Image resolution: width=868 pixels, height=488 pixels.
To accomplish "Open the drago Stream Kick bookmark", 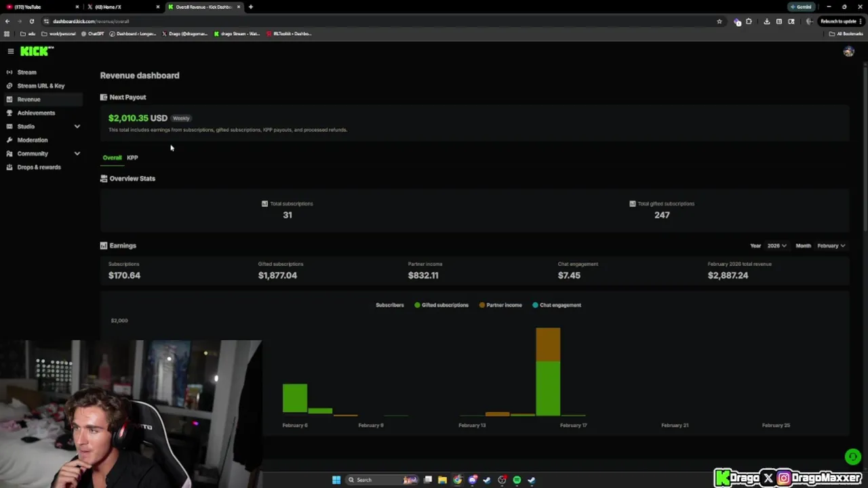I will coord(237,33).
